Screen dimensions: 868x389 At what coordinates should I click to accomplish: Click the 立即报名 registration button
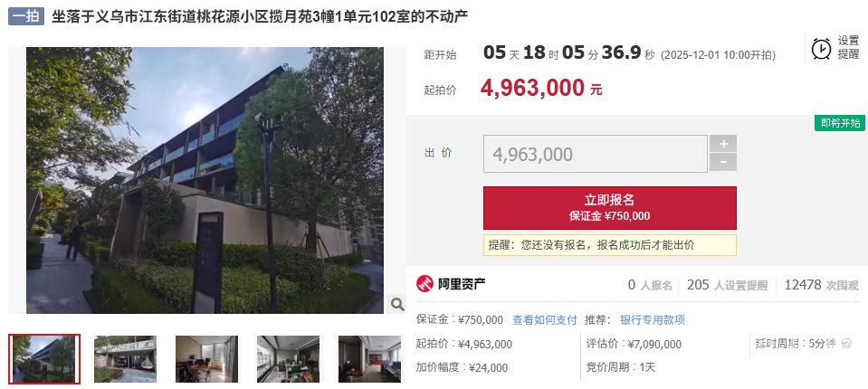[x=609, y=208]
